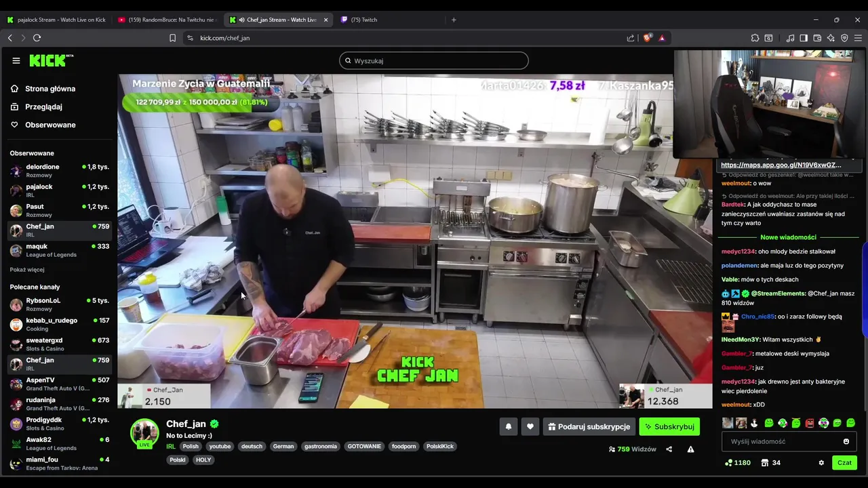Viewport: 868px width, 488px height.
Task: Click the IRL category link
Action: [x=171, y=446]
